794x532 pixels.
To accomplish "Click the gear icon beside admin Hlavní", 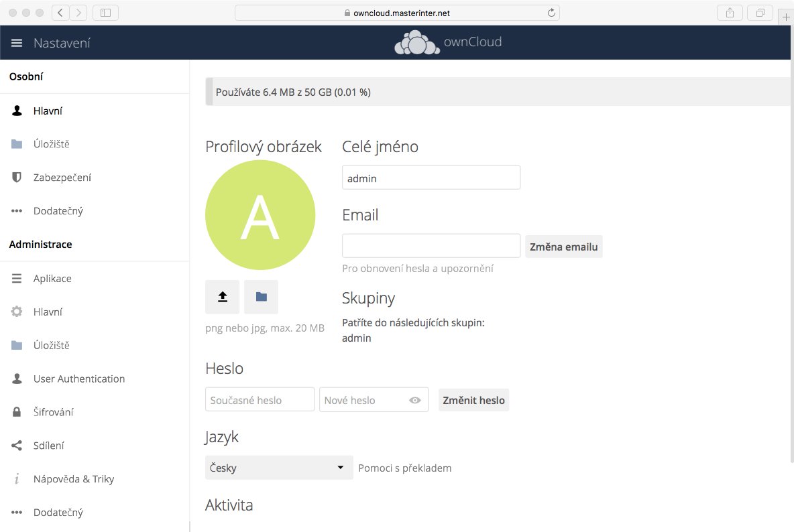I will 17,312.
